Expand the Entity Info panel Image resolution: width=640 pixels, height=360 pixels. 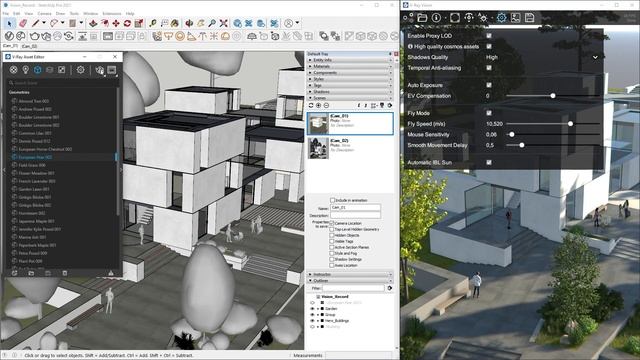click(350, 60)
